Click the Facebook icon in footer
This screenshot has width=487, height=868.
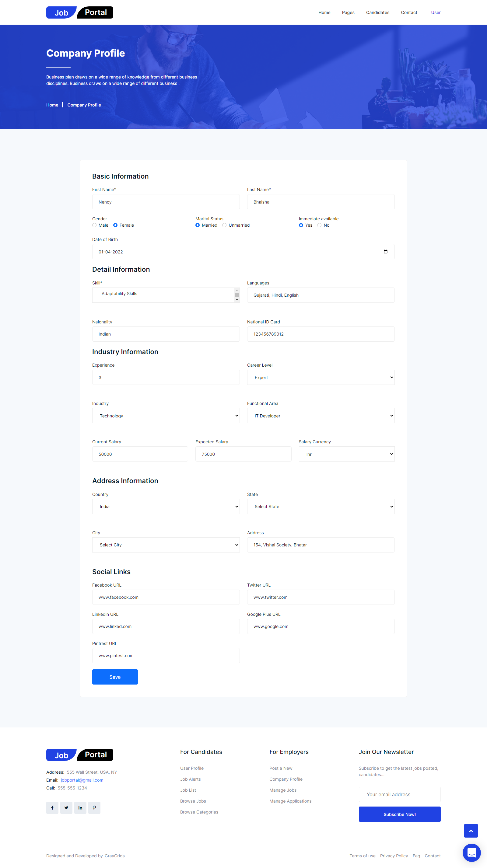[52, 808]
